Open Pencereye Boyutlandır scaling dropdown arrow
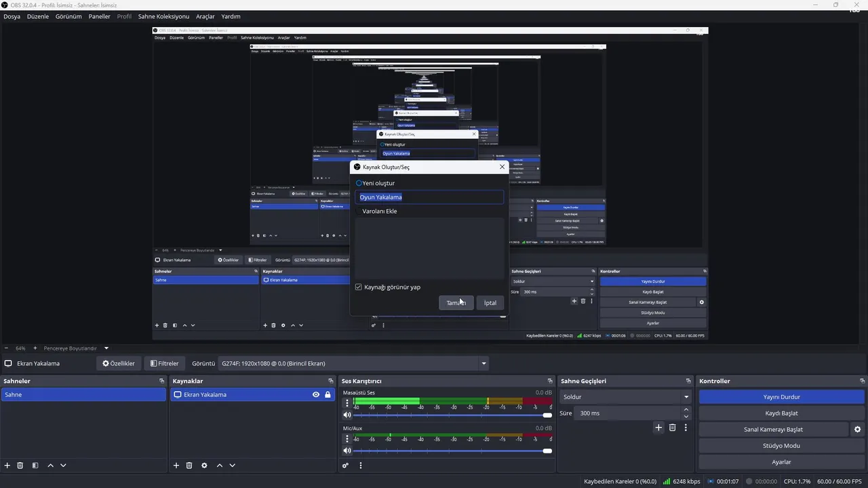This screenshot has height=488, width=868. click(106, 348)
